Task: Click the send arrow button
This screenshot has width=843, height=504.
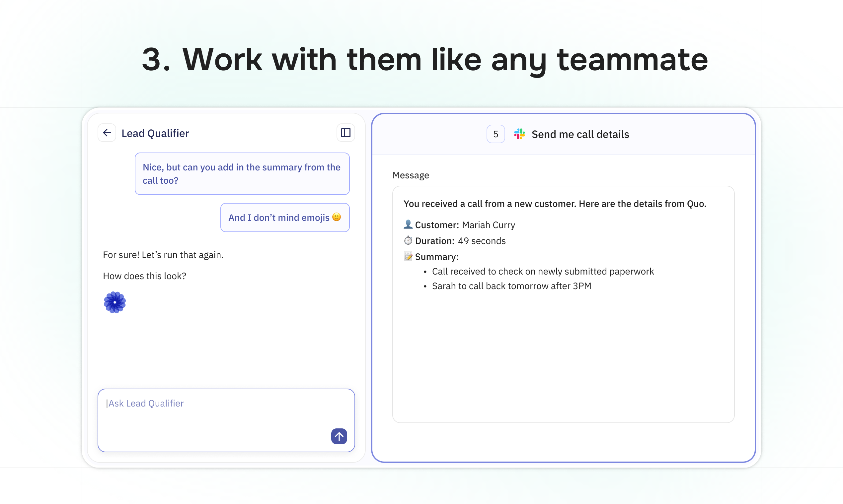Action: click(x=339, y=436)
